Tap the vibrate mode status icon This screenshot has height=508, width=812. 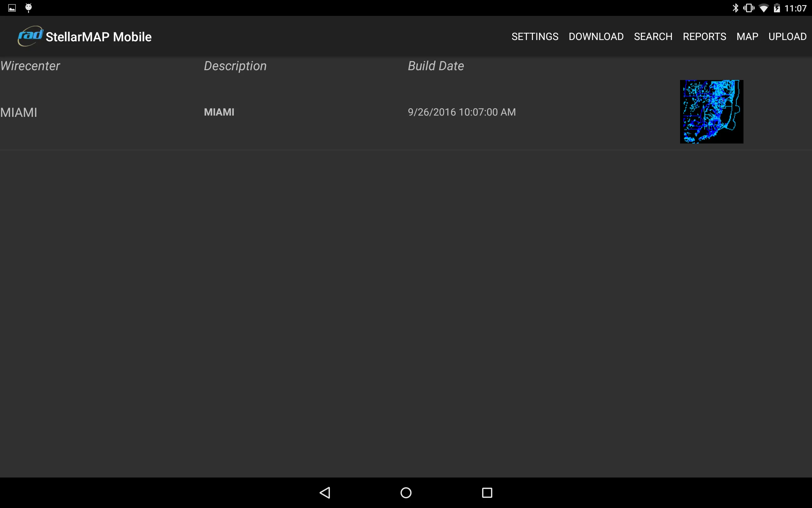(749, 8)
